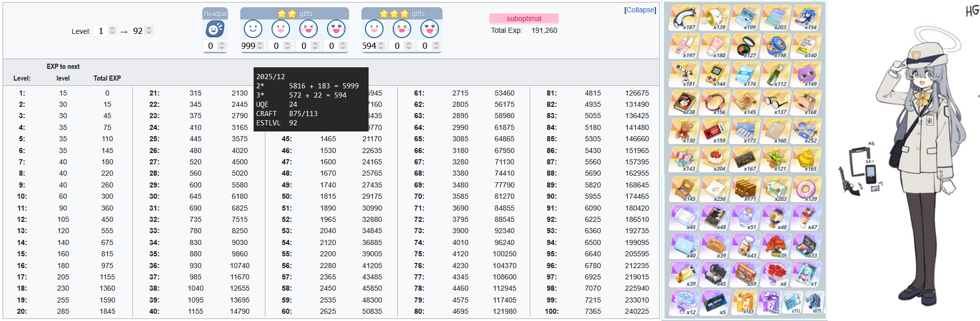
Task: Adjust the 594 three-star gift stepper
Action: coord(381,46)
